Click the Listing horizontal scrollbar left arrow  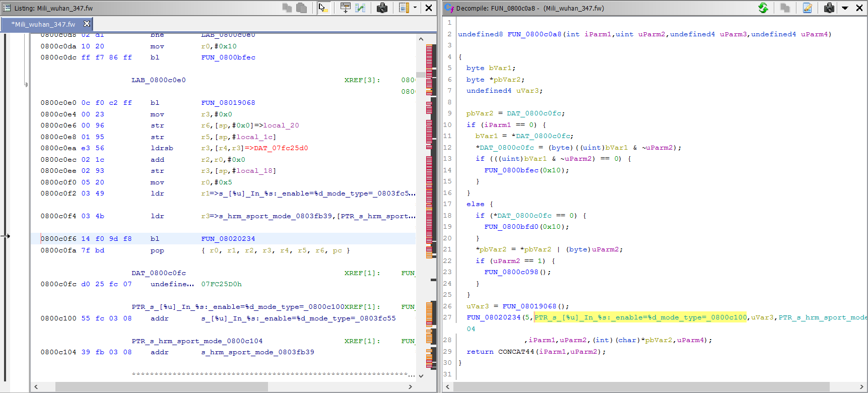click(36, 386)
